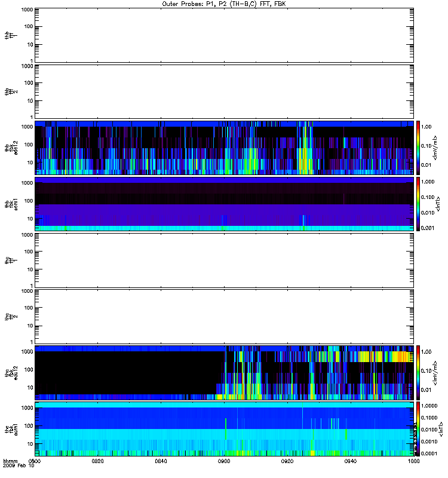This screenshot has width=448, height=478.
Task: Click the 0820 time axis label
Action: (97, 461)
